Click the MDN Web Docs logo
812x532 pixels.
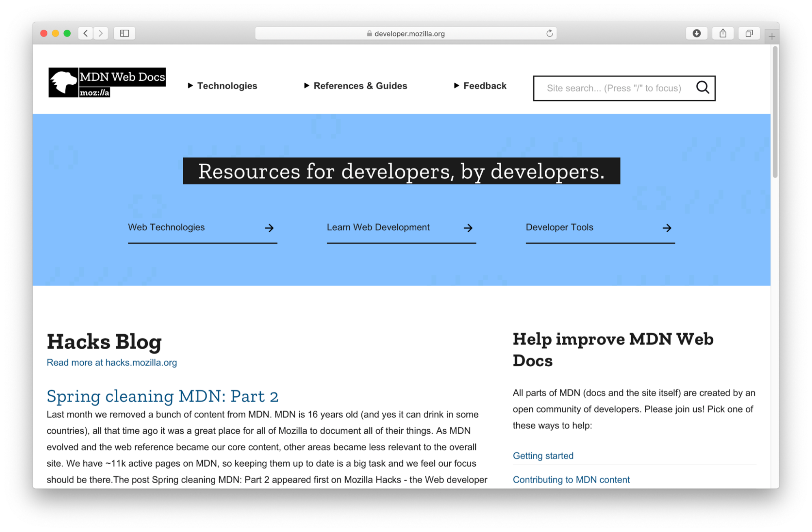[107, 82]
